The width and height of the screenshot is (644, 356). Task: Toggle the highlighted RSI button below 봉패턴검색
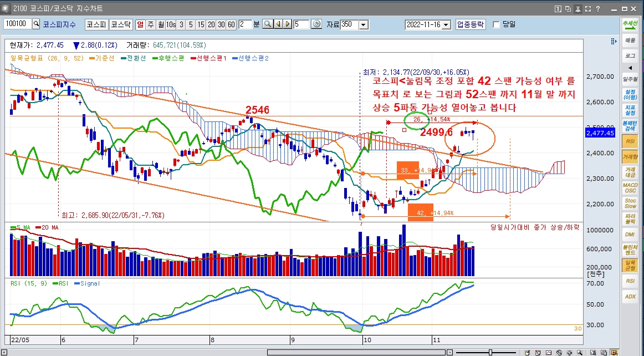[630, 141]
